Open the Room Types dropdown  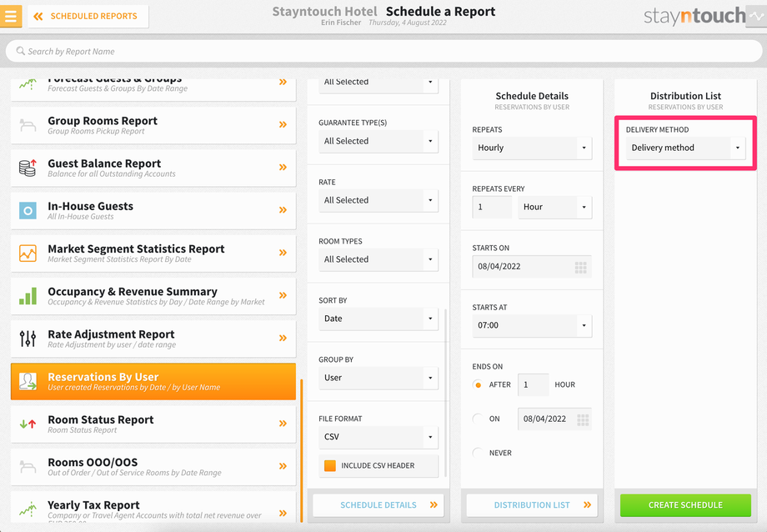click(378, 259)
